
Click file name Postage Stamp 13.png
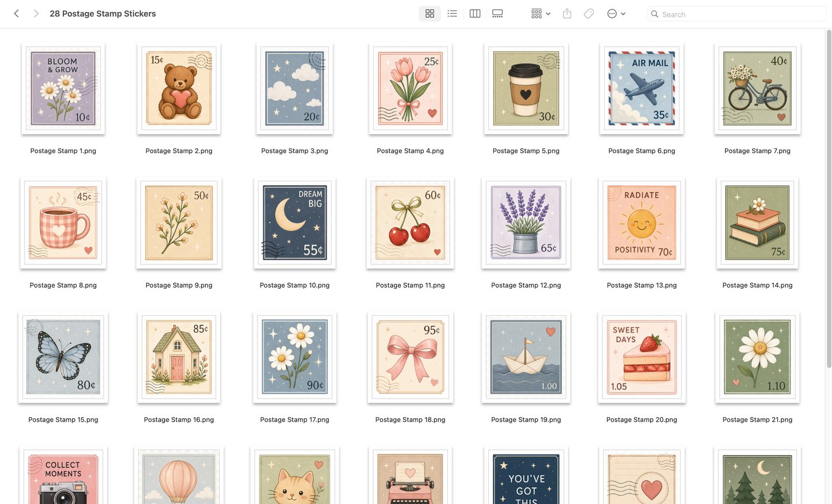coord(642,285)
